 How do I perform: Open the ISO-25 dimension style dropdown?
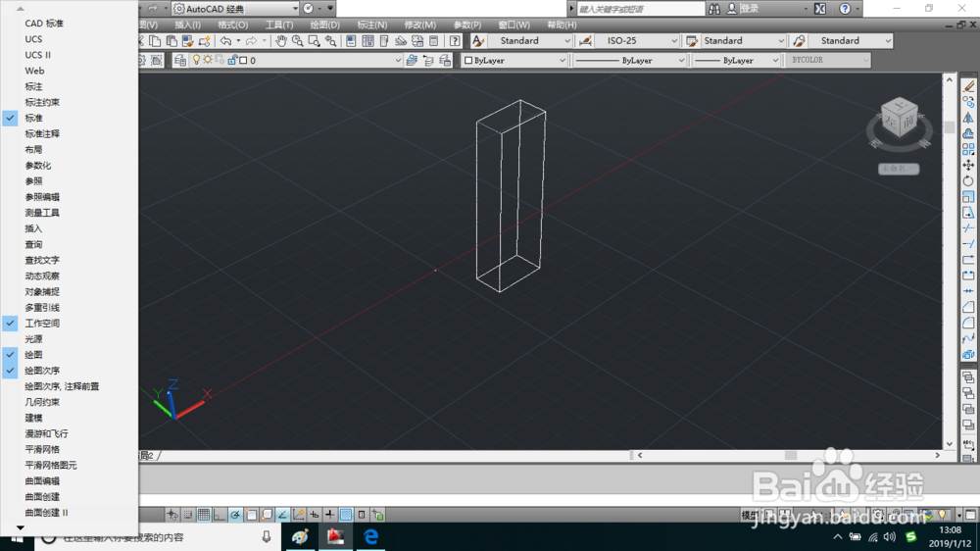636,40
